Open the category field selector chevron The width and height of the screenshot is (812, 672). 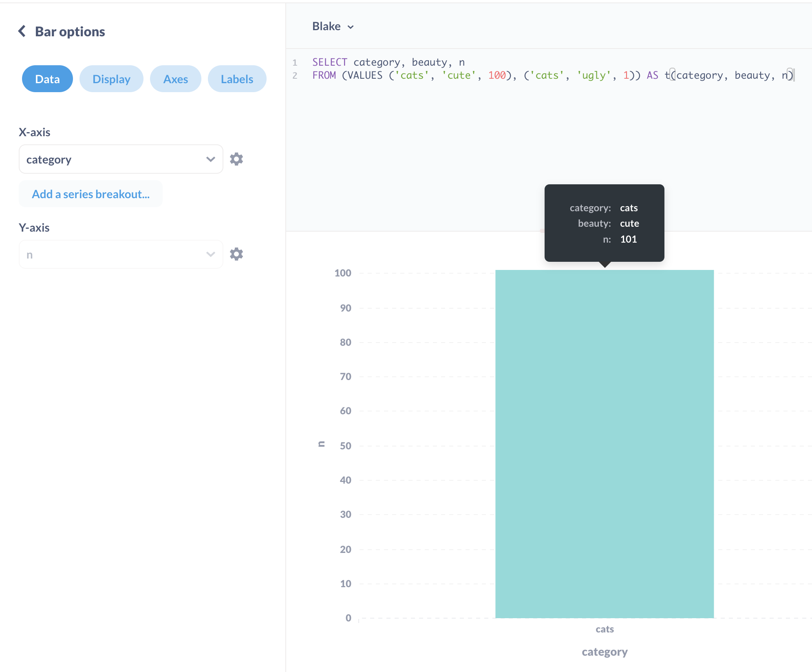point(210,159)
